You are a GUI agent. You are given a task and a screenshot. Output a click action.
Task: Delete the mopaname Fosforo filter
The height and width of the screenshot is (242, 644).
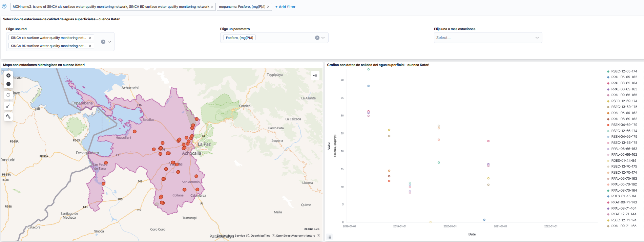(268, 7)
